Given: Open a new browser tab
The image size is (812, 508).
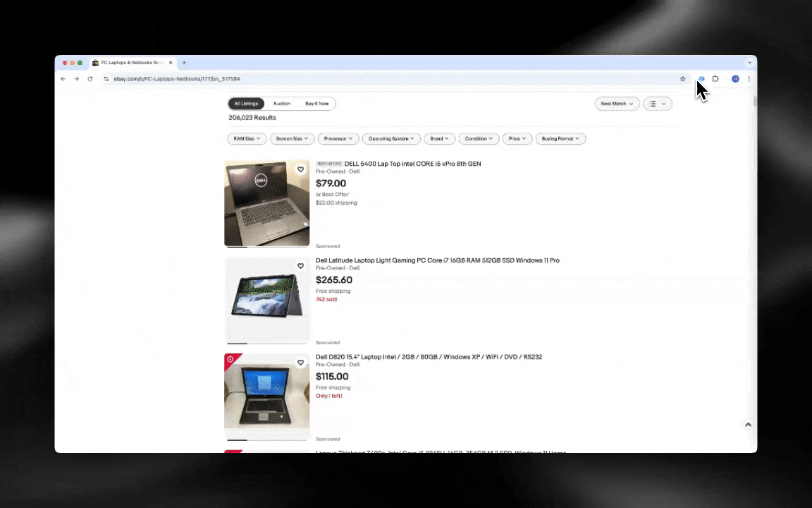Looking at the screenshot, I should pos(184,63).
